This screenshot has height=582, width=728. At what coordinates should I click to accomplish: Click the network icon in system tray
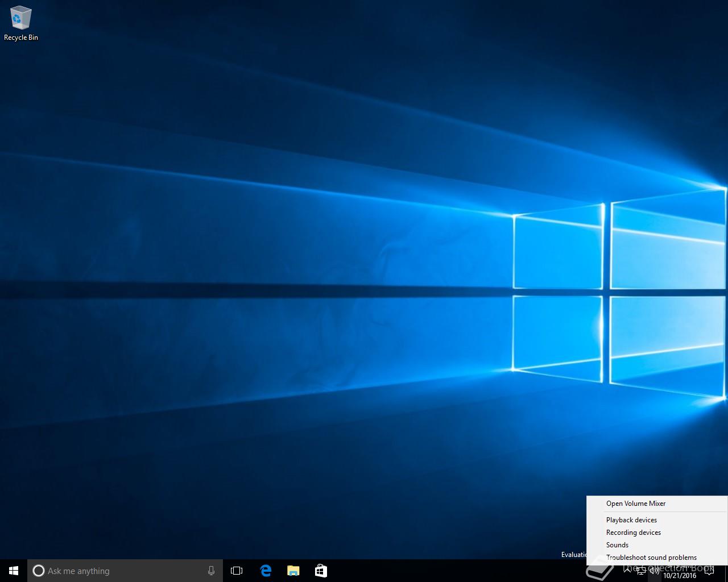click(641, 571)
